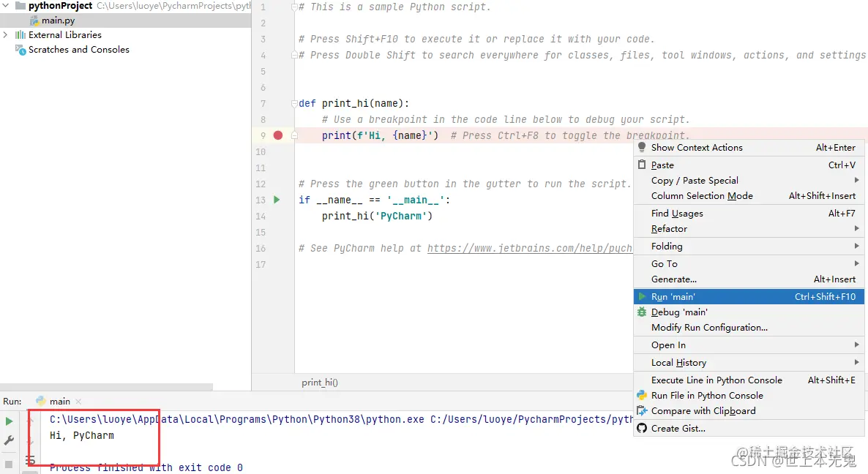The image size is (868, 474).
Task: Toggle the fold marker at line 4
Action: click(x=294, y=56)
